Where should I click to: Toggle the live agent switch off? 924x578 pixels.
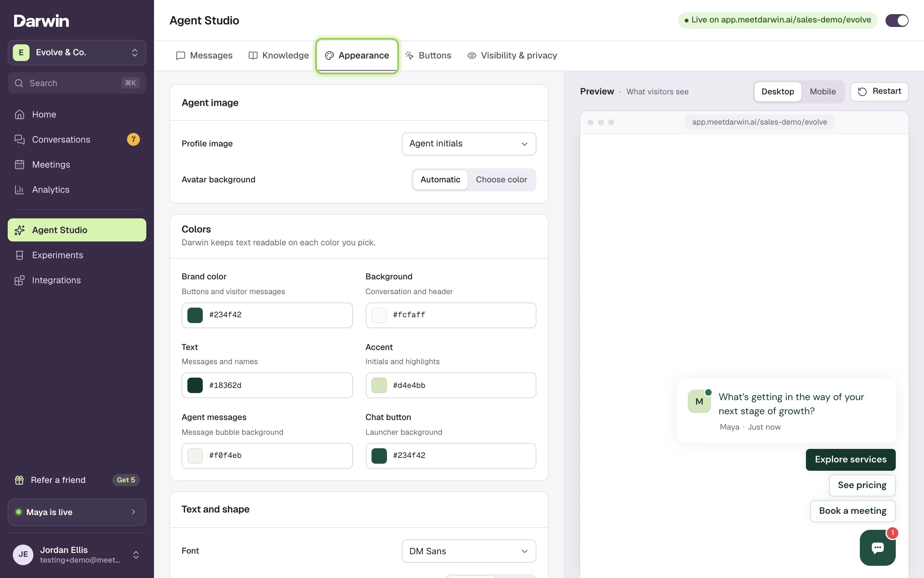896,20
